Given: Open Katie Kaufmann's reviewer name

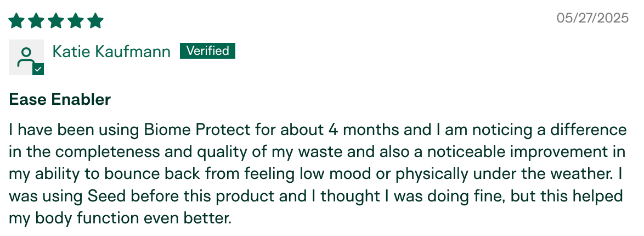Looking at the screenshot, I should tap(111, 52).
